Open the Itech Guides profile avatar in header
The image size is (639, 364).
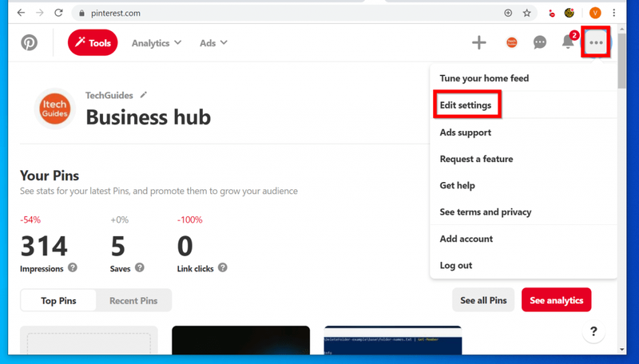(511, 42)
